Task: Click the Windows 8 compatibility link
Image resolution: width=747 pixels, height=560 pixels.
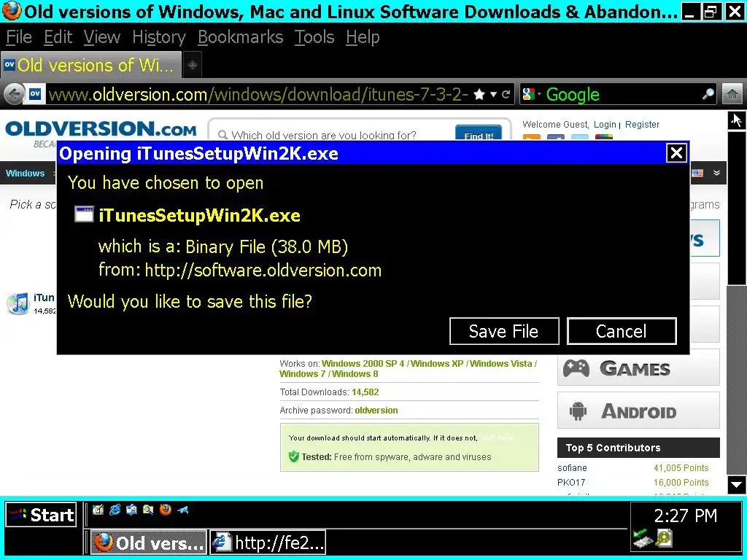Action: [355, 374]
